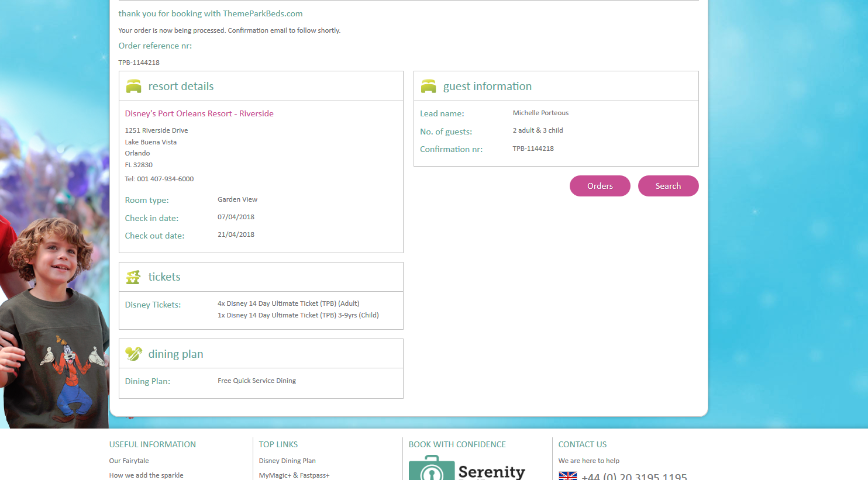Click the castle icon beside tickets
868x480 pixels.
[x=133, y=277]
